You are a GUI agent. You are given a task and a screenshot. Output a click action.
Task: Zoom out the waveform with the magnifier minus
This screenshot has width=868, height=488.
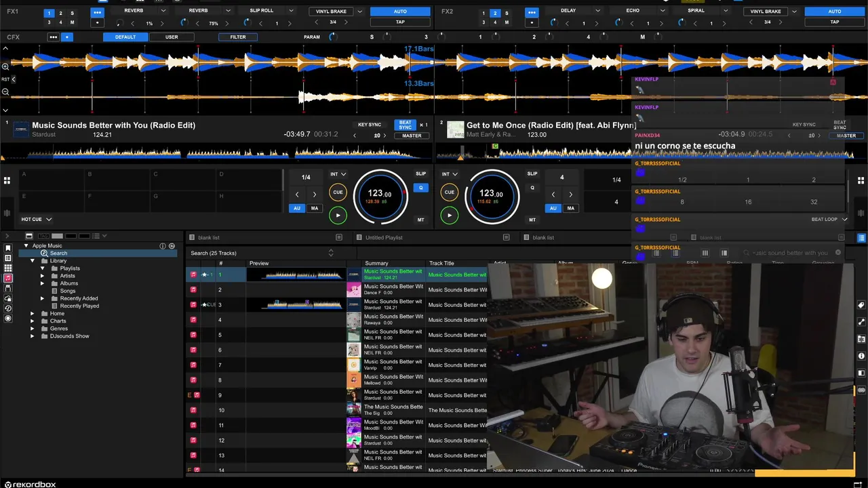point(5,91)
